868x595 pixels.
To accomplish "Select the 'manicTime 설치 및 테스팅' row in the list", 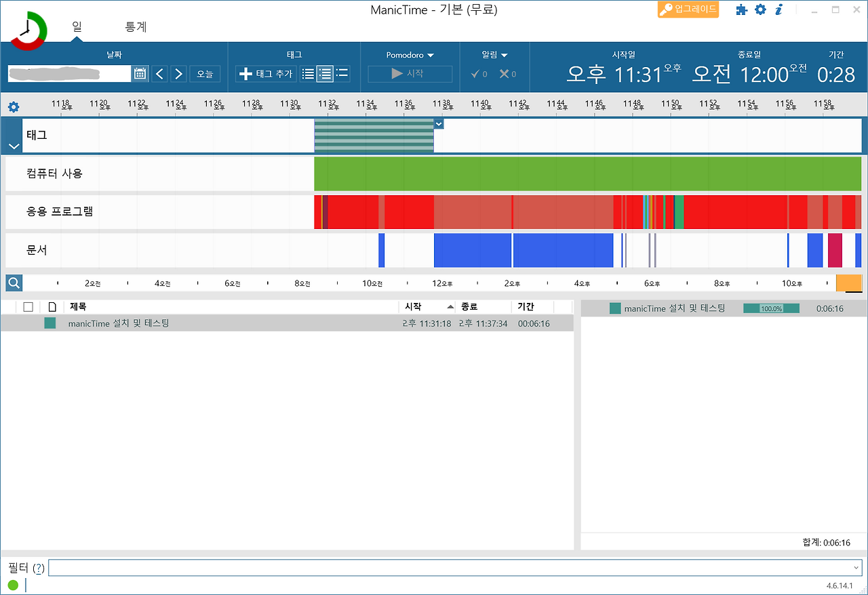I will 287,323.
